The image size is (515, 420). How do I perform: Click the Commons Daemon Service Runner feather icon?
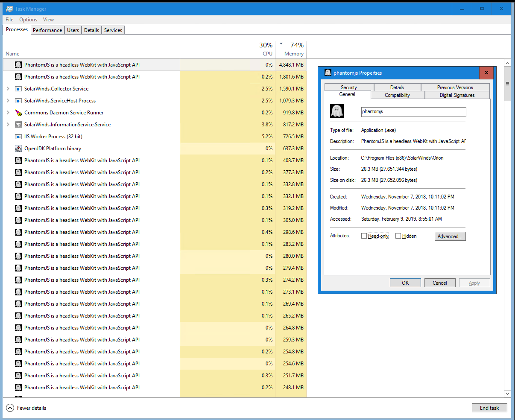coord(18,113)
